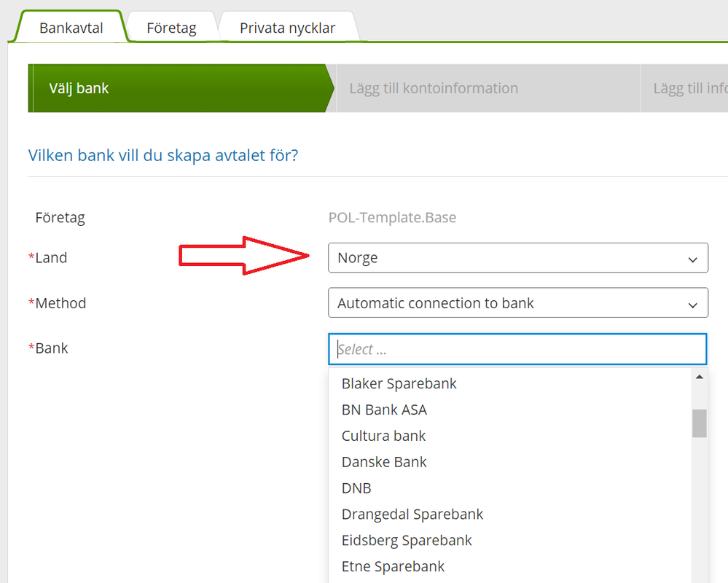Select BN Bank ASA option
This screenshot has height=583, width=728.
[384, 410]
